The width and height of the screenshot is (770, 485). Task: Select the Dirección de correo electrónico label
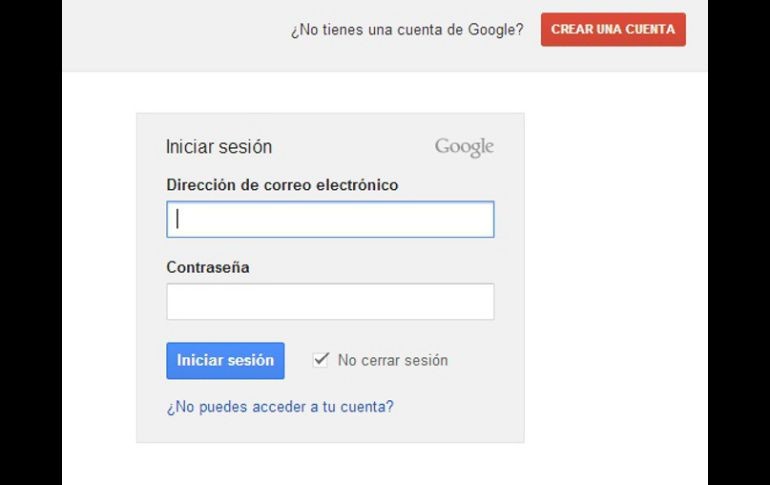pos(282,185)
